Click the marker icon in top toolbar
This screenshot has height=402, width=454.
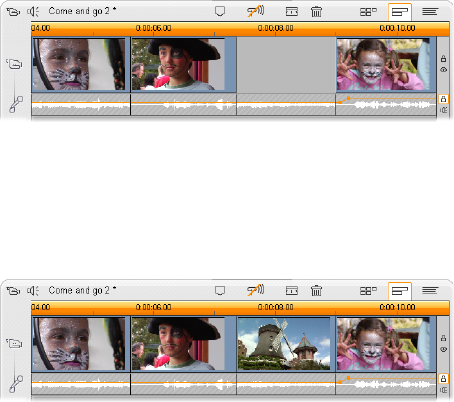(x=220, y=11)
